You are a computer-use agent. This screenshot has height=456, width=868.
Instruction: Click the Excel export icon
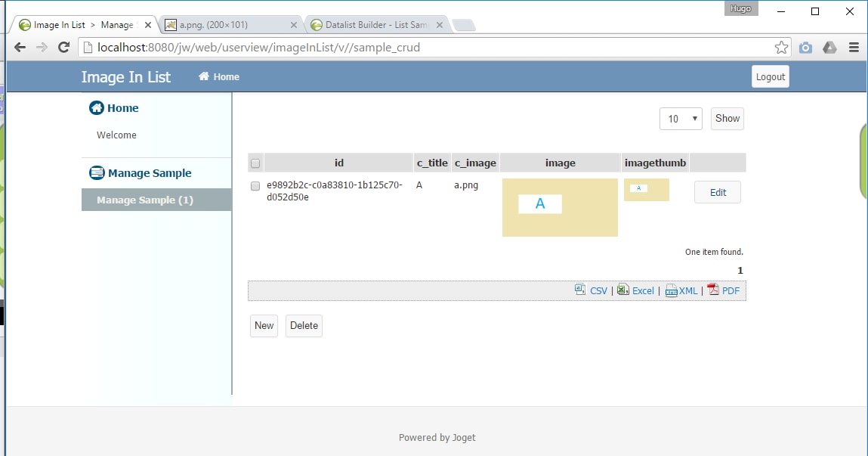pyautogui.click(x=622, y=290)
